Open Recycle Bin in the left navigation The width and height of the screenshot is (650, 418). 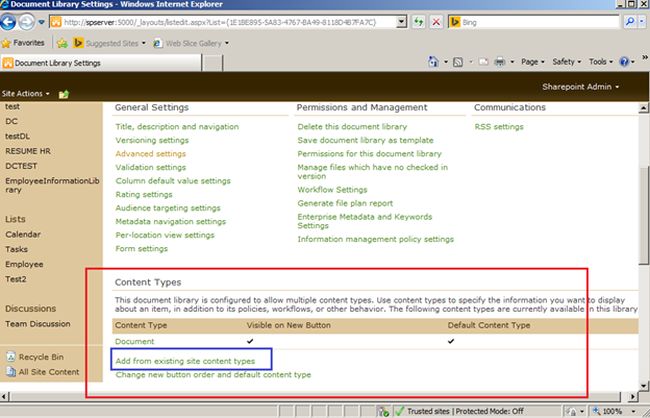coord(41,357)
